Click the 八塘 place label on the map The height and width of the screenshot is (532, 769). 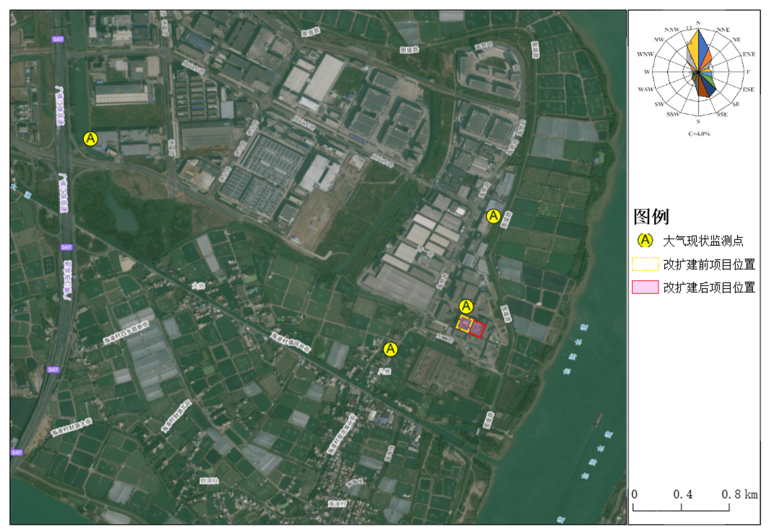point(384,371)
